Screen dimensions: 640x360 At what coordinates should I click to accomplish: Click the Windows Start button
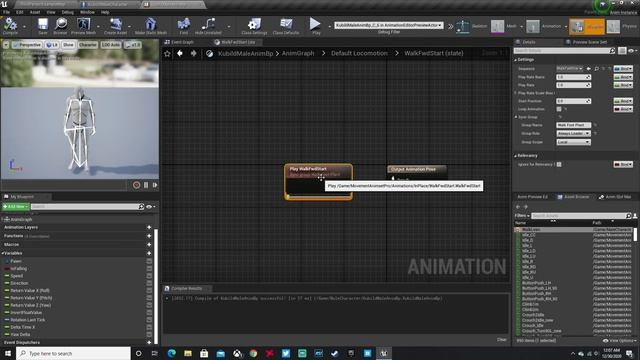click(x=7, y=353)
